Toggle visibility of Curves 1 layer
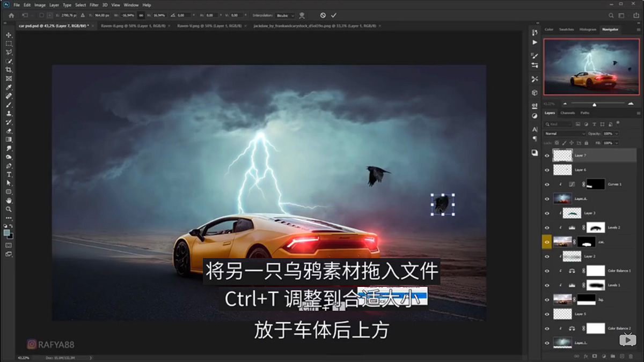Viewport: 644px width, 362px height. point(547,184)
